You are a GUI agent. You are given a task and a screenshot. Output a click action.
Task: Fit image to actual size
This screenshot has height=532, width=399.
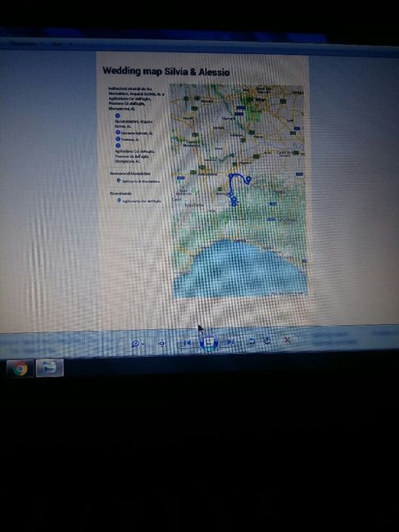tap(162, 344)
